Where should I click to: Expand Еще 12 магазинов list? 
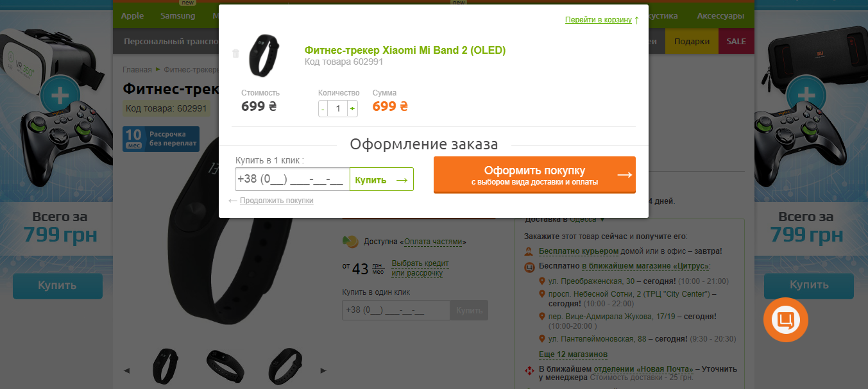tap(573, 354)
